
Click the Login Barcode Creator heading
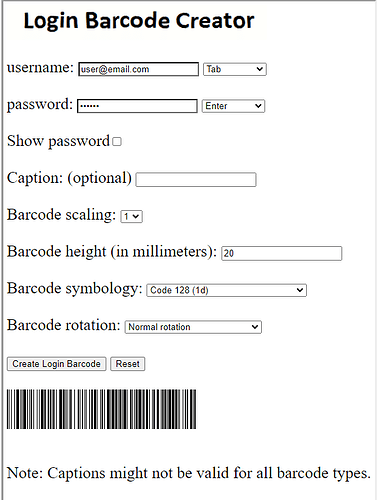coord(139,21)
